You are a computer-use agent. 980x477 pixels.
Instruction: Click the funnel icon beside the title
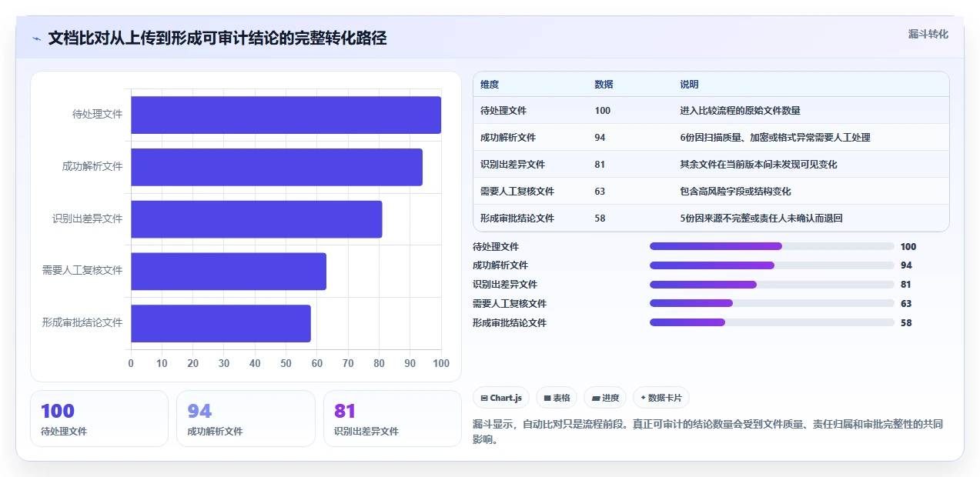click(36, 38)
